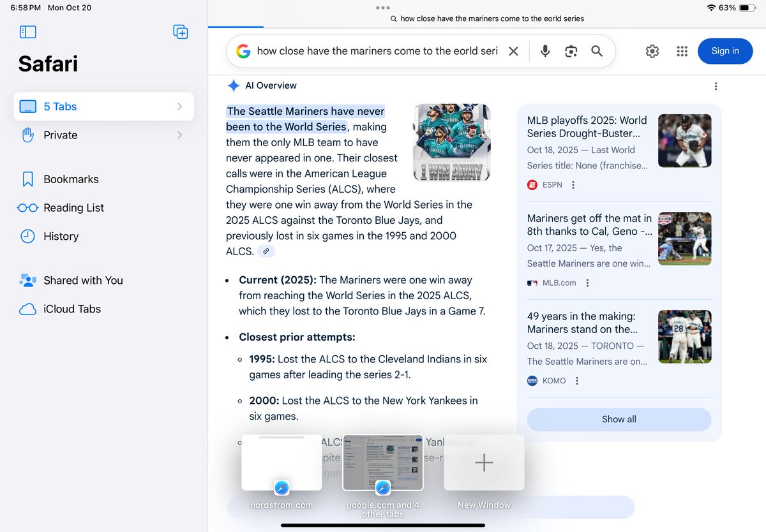This screenshot has height=532, width=766.
Task: Open ESPN source options menu
Action: pyautogui.click(x=573, y=185)
